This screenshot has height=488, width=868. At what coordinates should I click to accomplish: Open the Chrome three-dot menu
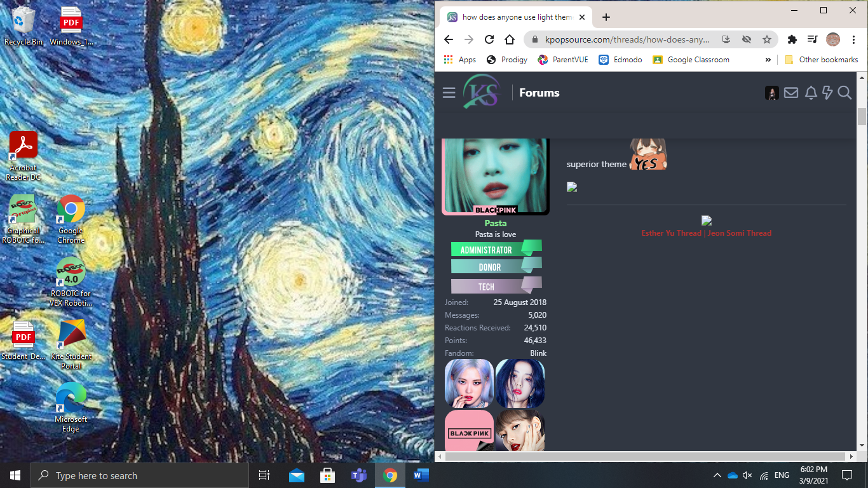click(x=853, y=39)
